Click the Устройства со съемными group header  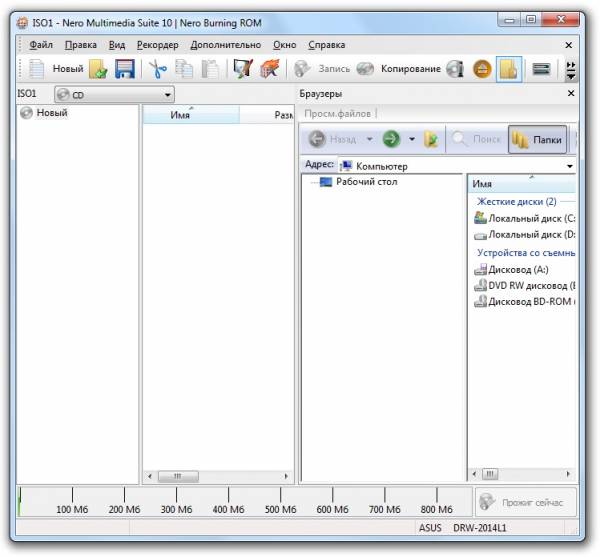(x=526, y=252)
